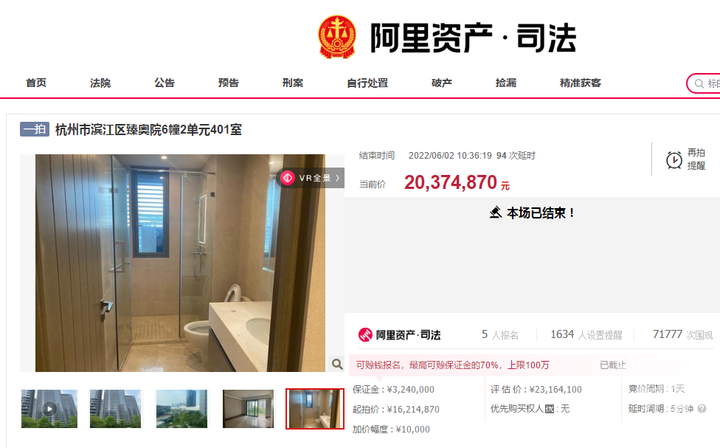Select the second building exterior thumbnail

pos(115,409)
